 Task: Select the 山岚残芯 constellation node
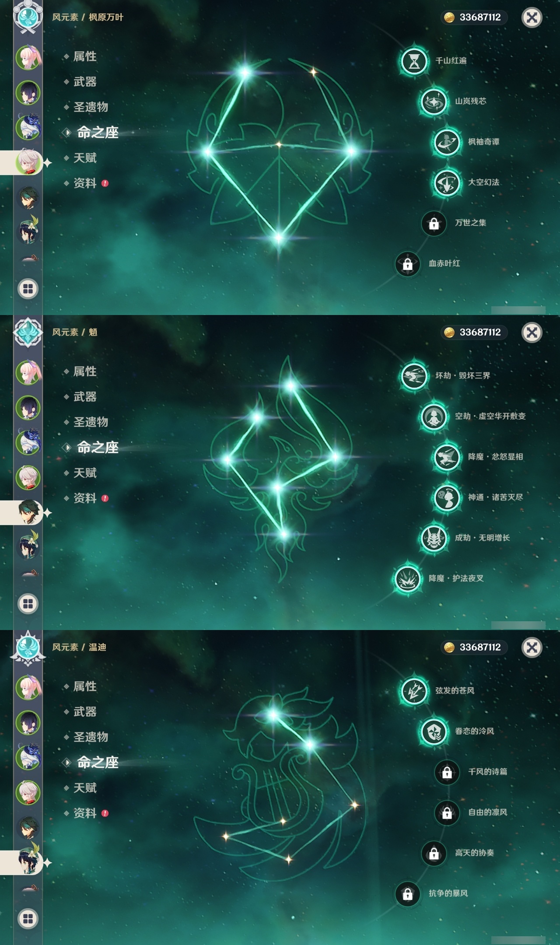tap(434, 101)
